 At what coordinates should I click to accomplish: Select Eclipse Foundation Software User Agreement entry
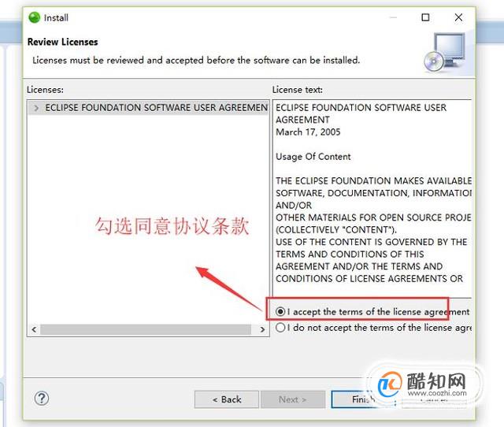(x=156, y=108)
